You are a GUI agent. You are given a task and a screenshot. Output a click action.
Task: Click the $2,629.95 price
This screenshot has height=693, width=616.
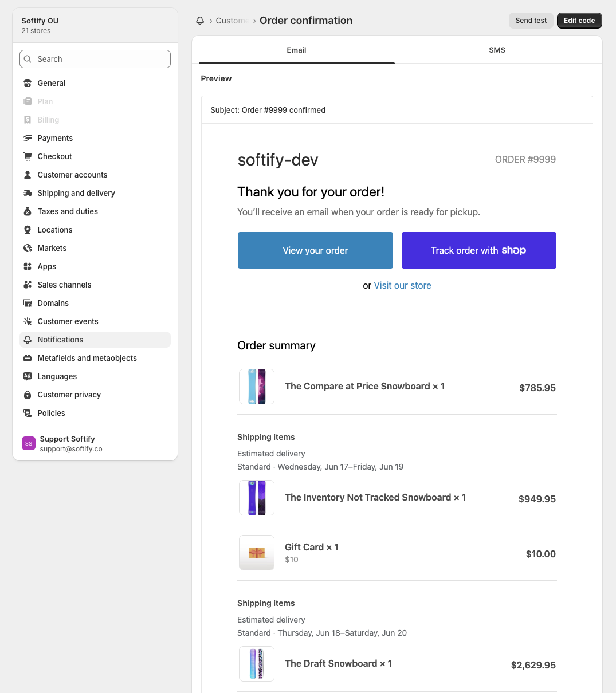click(x=533, y=665)
